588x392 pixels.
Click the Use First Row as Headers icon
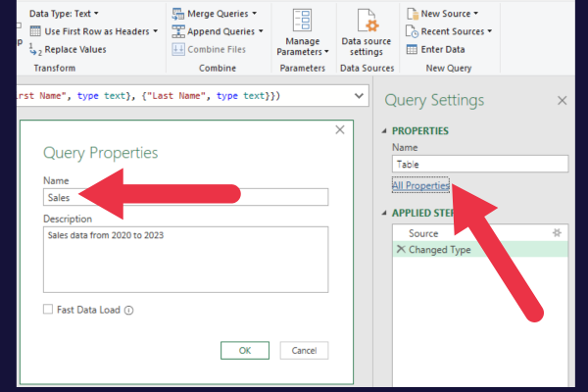pos(35,31)
